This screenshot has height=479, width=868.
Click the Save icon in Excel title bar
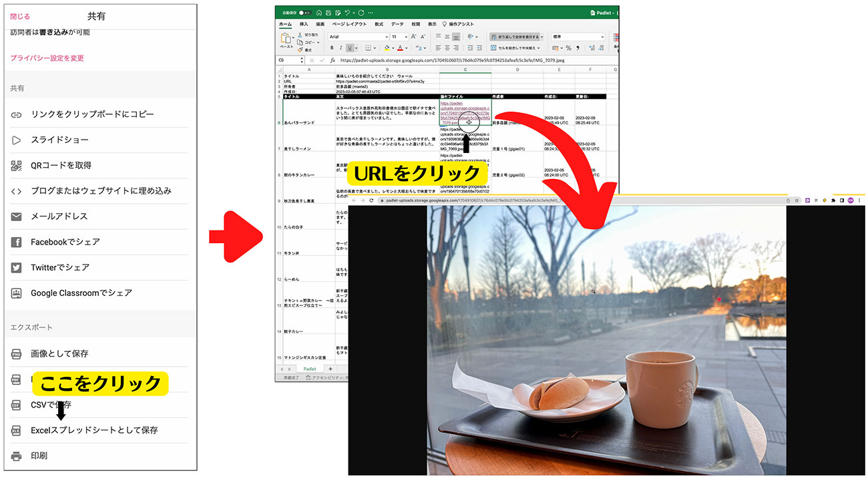329,12
